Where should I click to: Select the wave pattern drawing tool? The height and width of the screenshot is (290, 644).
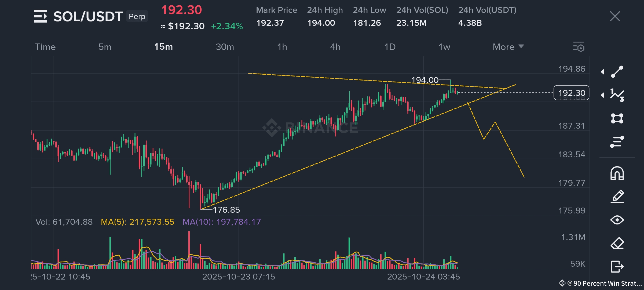[617, 95]
